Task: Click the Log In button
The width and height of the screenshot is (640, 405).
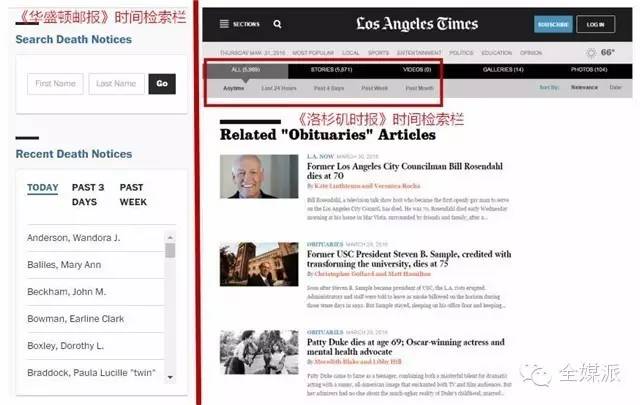Action: [x=596, y=24]
